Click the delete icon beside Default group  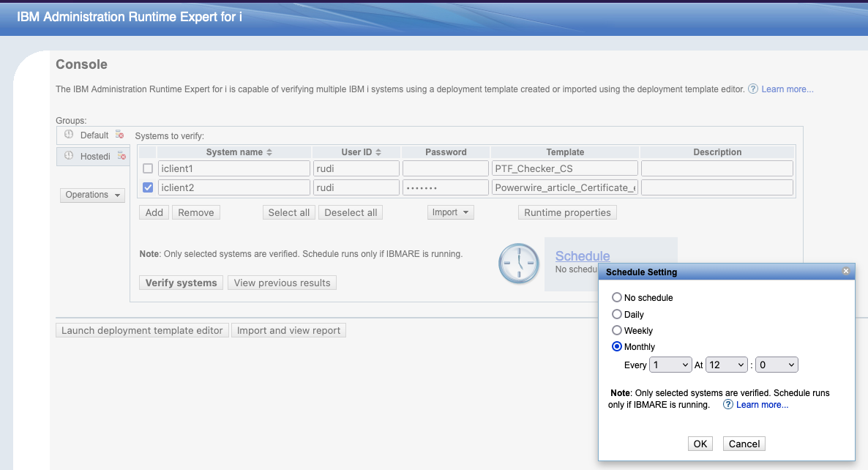click(x=119, y=135)
